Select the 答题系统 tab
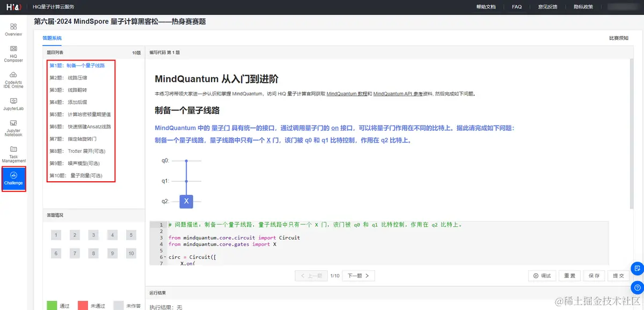This screenshot has width=644, height=310. [52, 38]
